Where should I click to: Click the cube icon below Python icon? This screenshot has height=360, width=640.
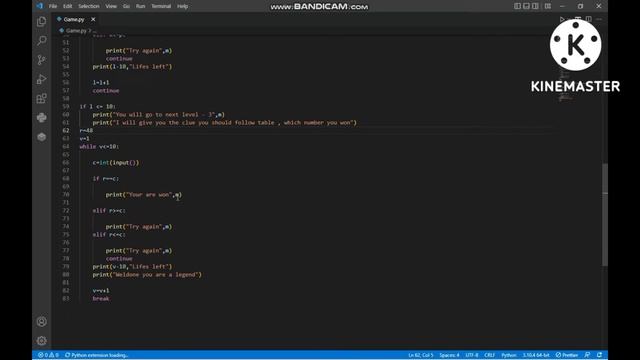[x=42, y=137]
